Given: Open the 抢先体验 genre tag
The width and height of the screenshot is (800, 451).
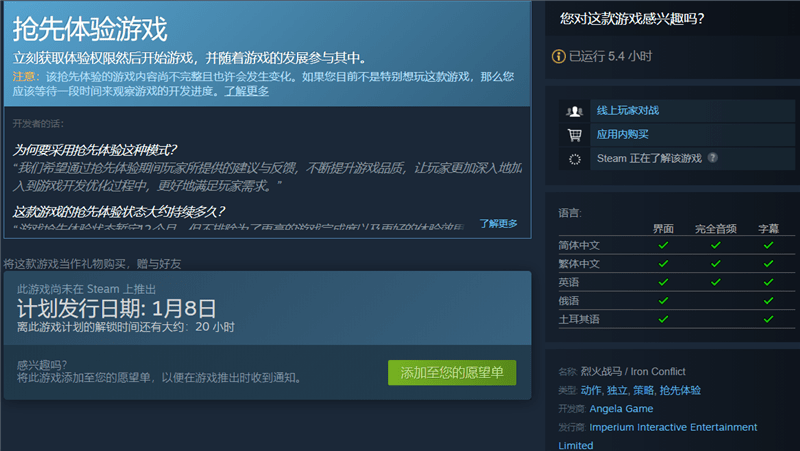Looking at the screenshot, I should pyautogui.click(x=680, y=390).
